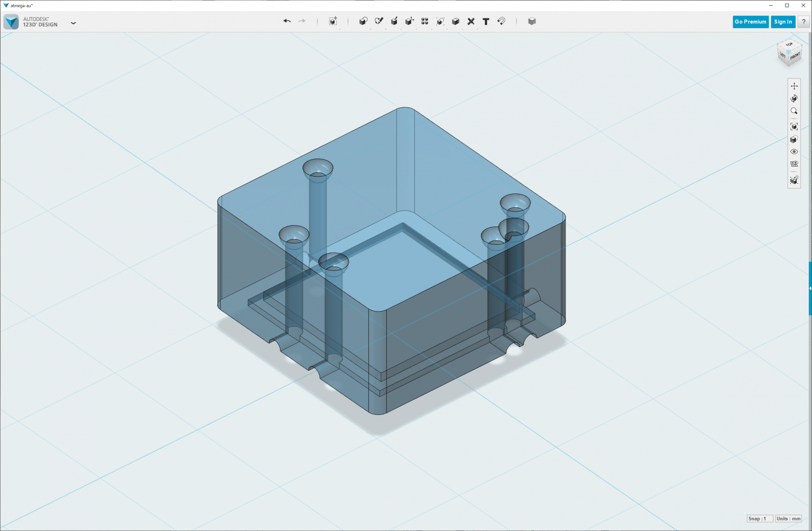The image size is (812, 531).
Task: Expand the blue side panel handle
Action: (x=810, y=288)
